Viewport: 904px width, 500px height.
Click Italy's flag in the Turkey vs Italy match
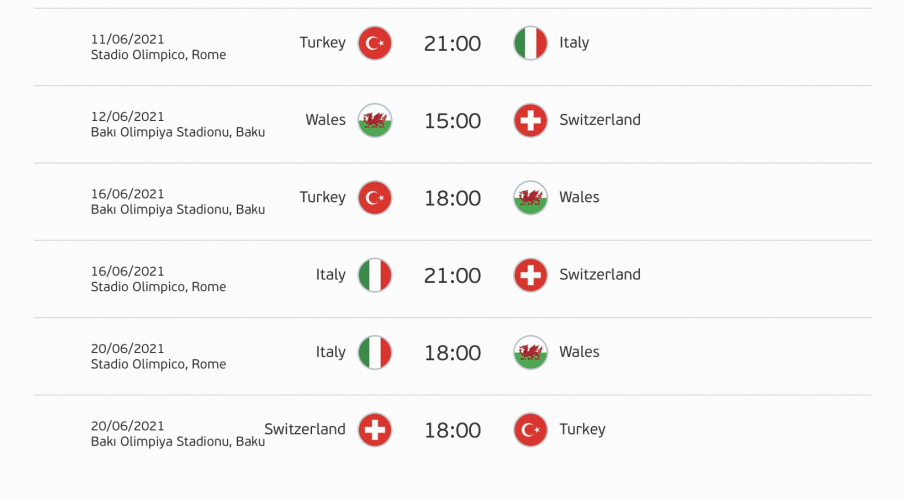530,43
